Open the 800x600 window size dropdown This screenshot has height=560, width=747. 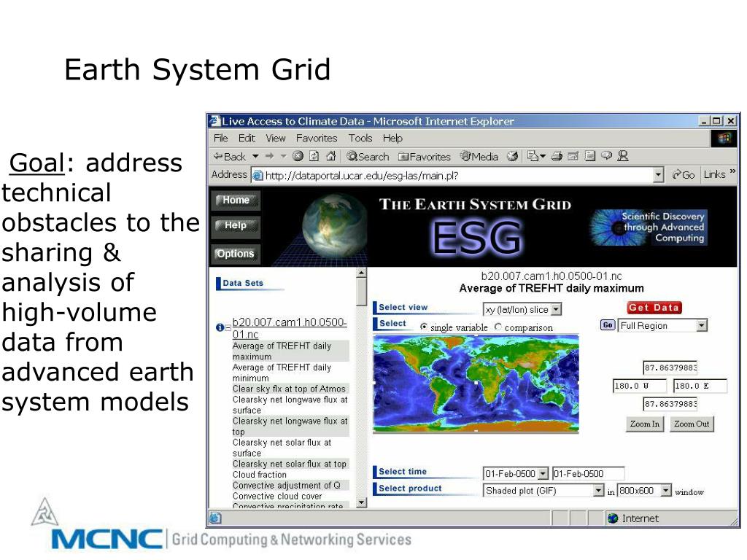pos(666,490)
